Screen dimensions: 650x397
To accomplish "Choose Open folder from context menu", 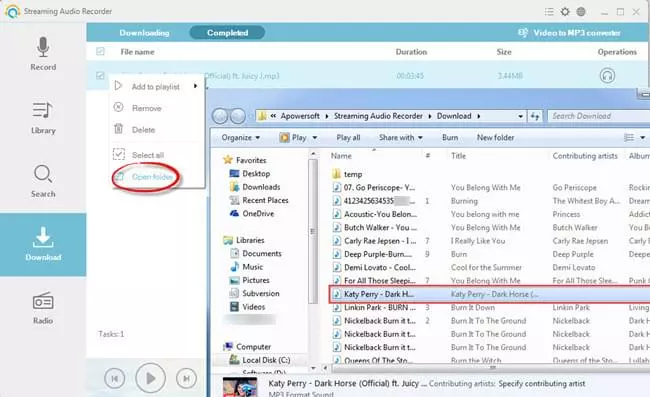I will (152, 177).
